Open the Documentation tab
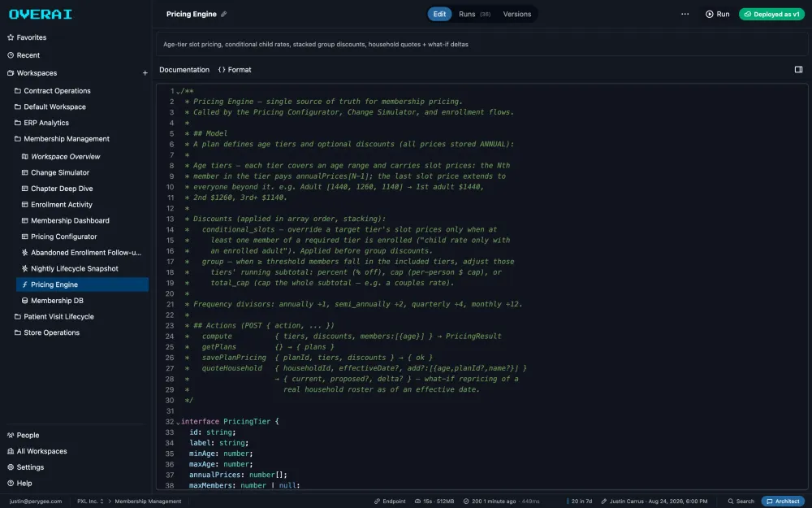Screen dimensions: 812x508 point(184,69)
